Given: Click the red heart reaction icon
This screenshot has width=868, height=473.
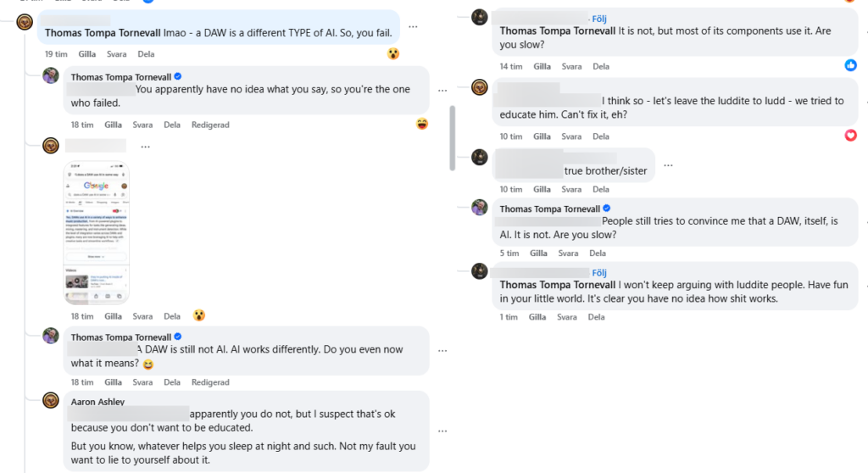Looking at the screenshot, I should click(850, 136).
